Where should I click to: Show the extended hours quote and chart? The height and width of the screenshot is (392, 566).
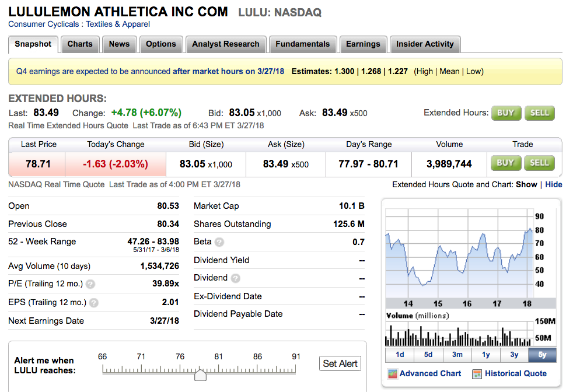tap(526, 184)
